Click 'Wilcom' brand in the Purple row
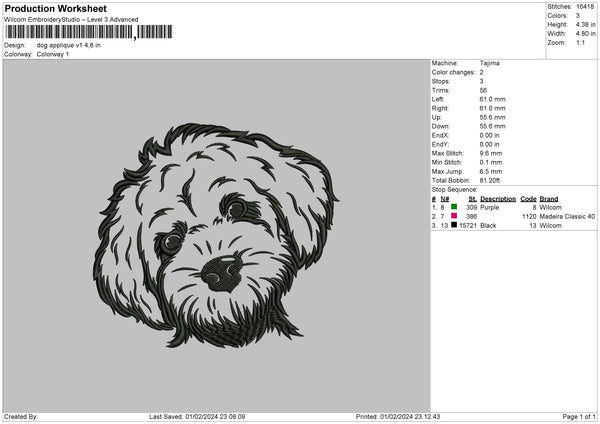The height and width of the screenshot is (424, 600). (x=551, y=207)
